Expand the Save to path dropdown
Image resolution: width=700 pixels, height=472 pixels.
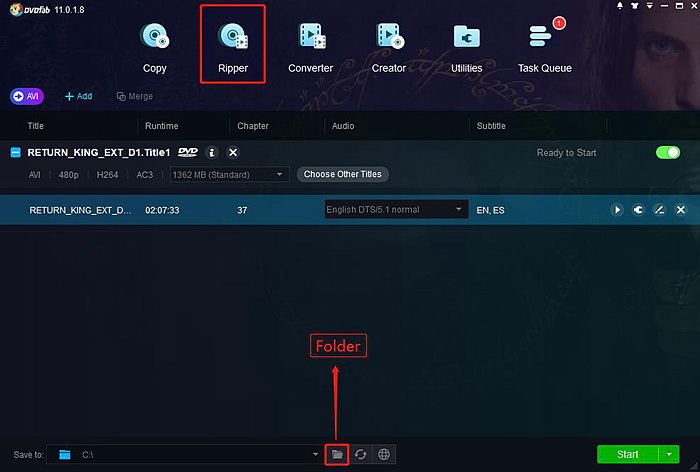tap(315, 455)
